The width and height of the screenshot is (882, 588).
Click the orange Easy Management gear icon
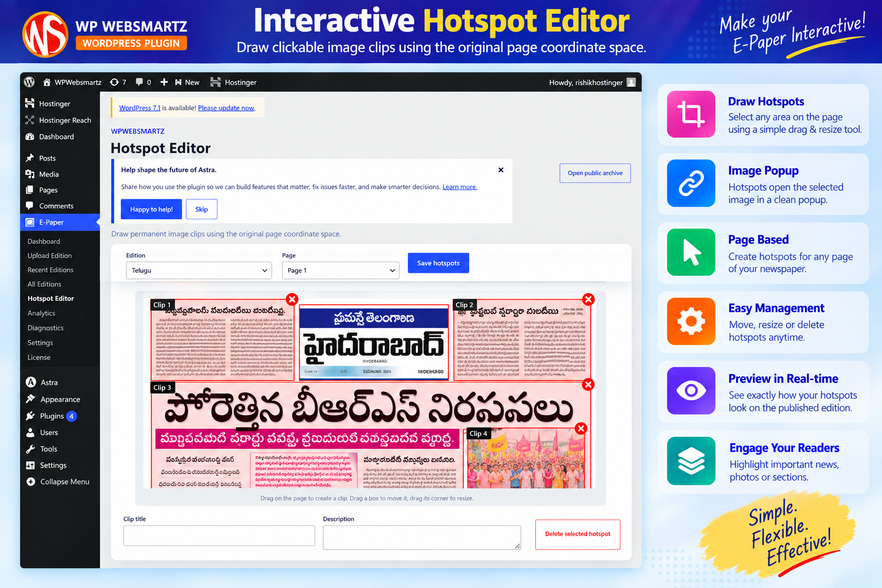(691, 322)
